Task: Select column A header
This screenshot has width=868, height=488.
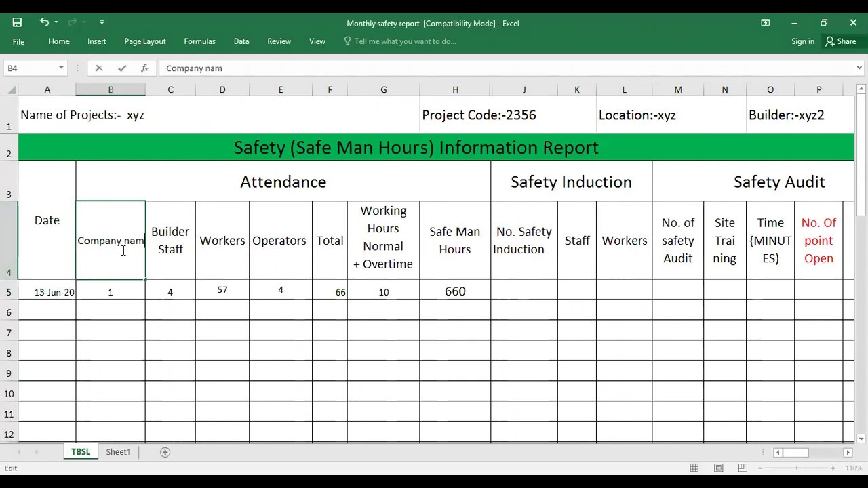Action: pyautogui.click(x=47, y=89)
